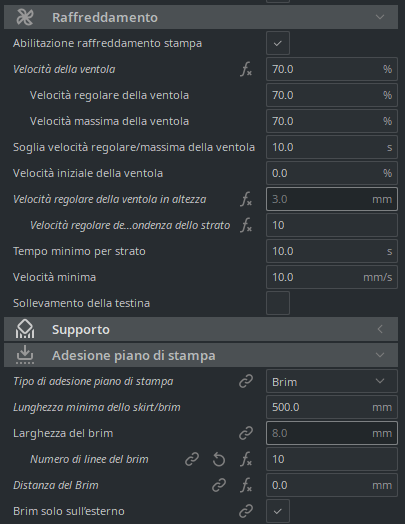Image resolution: width=405 pixels, height=524 pixels.
Task: Click the fx icon beside Distanza del Brim
Action: [246, 485]
